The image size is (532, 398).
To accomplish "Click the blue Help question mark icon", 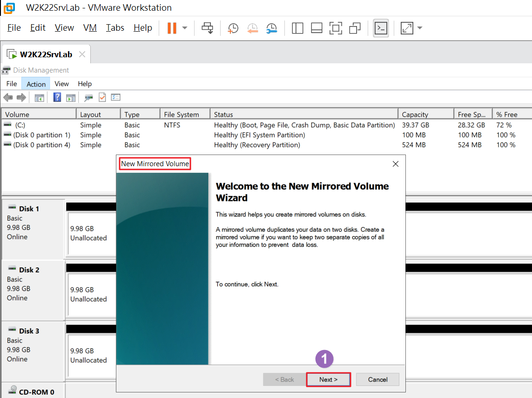I will coord(57,98).
